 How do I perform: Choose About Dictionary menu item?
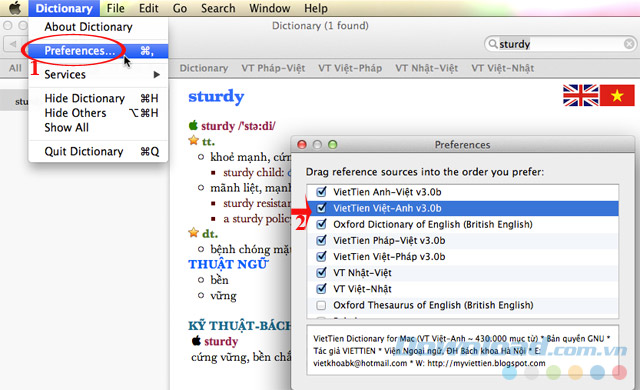pyautogui.click(x=98, y=27)
